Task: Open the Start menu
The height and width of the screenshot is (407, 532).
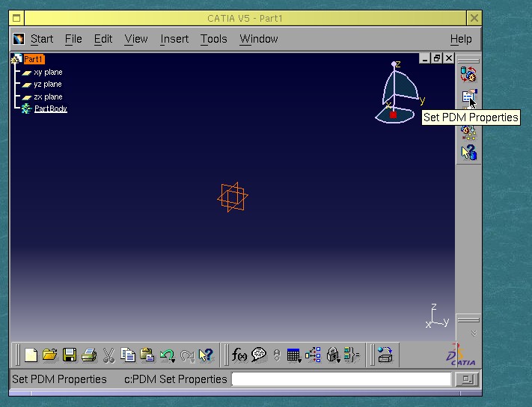Action: [42, 39]
